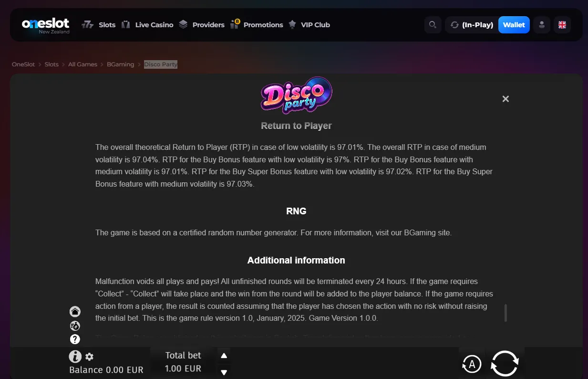This screenshot has width=588, height=379.
Task: Go to OneSlot breadcrumb link
Action: 23,64
